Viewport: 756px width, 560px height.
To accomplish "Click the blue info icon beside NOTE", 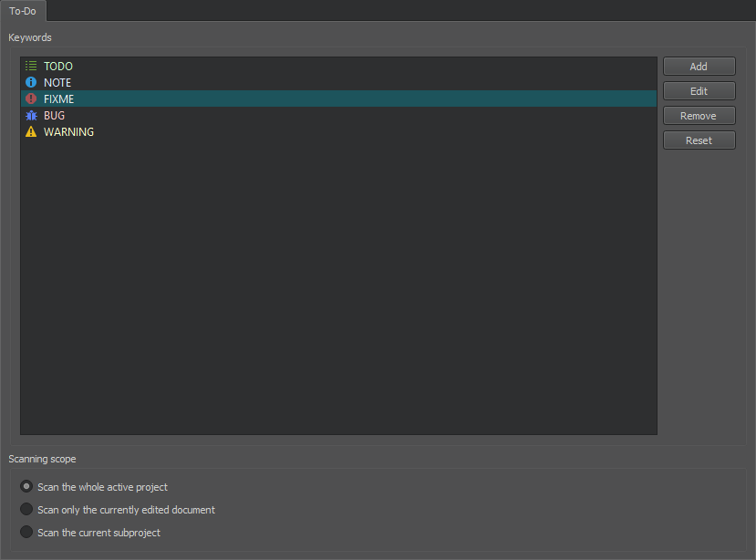I will pos(31,83).
